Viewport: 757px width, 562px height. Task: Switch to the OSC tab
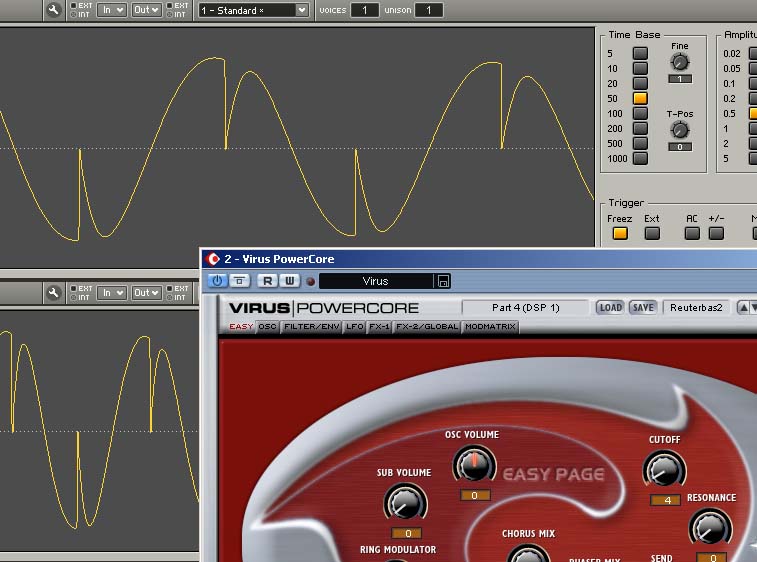click(x=267, y=327)
